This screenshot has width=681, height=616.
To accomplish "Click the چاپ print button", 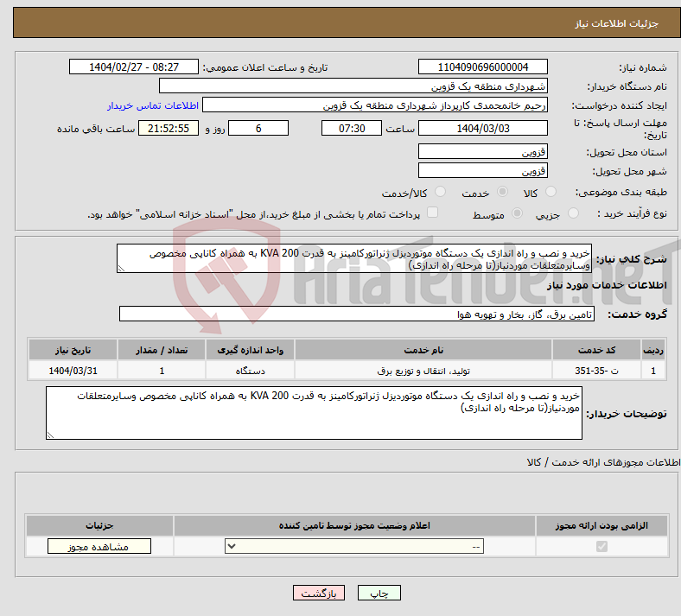I will click(x=379, y=593).
